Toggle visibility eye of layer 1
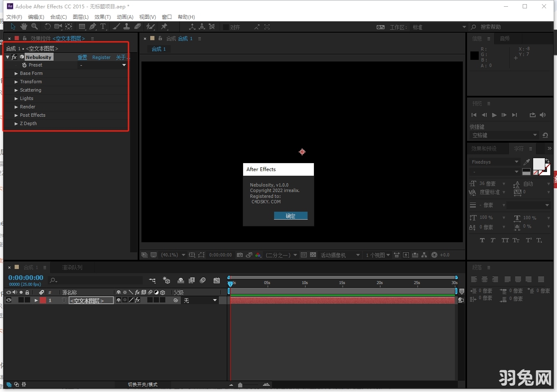Viewport: 557px width, 392px height. (9, 300)
